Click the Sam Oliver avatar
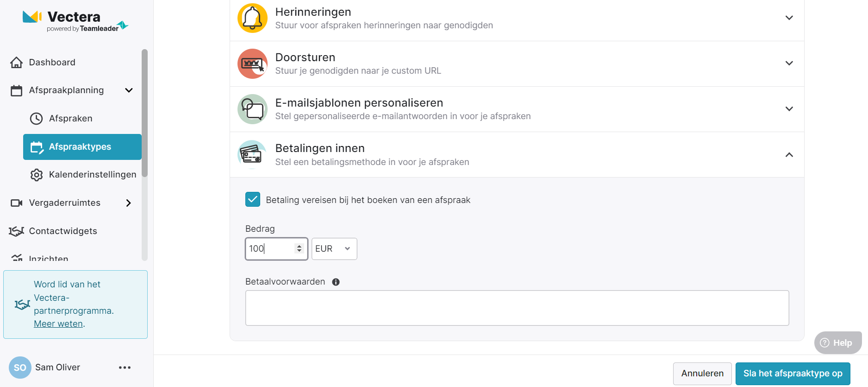Image resolution: width=868 pixels, height=387 pixels. click(20, 368)
